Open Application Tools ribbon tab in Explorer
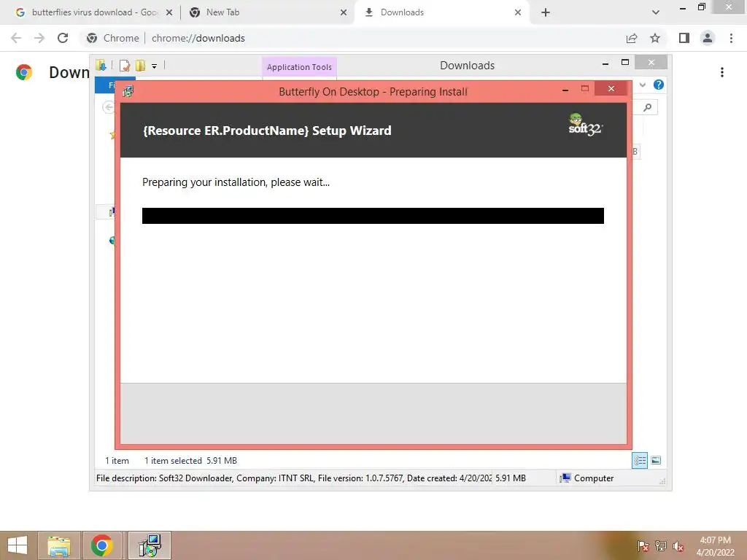This screenshot has width=747, height=560. 299,67
